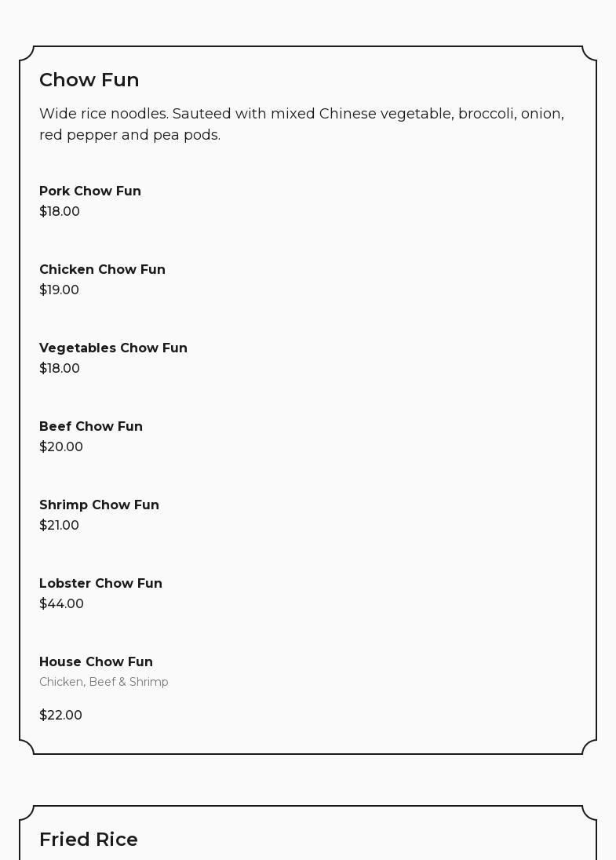Click the $18.00 price under Pork Chow Fun
Image resolution: width=616 pixels, height=860 pixels.
click(x=60, y=212)
